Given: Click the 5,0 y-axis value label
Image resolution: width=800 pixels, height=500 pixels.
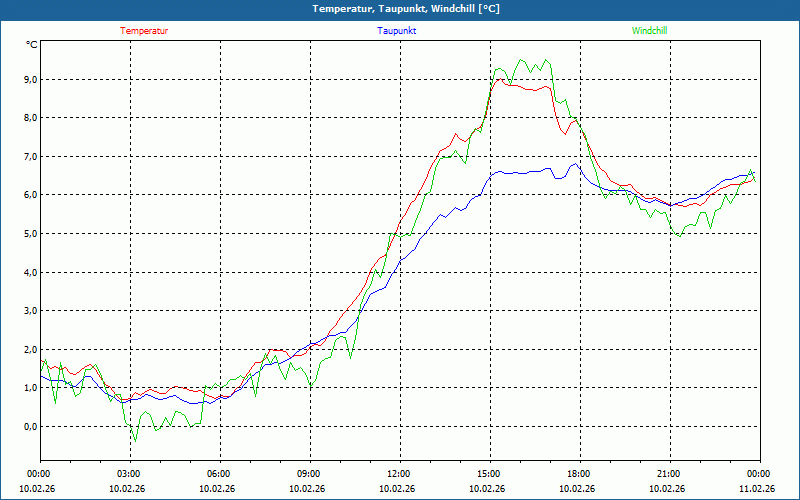Looking at the screenshot, I should (x=30, y=234).
